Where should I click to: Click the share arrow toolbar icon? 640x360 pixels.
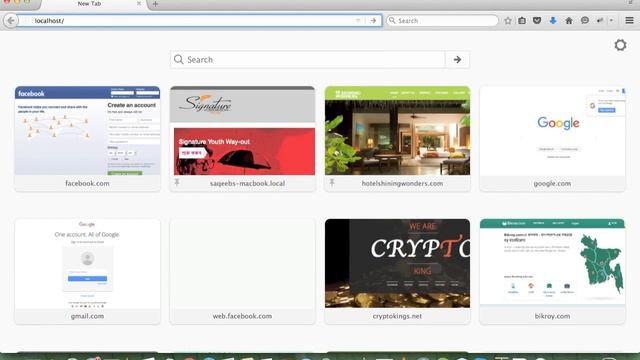600,20
